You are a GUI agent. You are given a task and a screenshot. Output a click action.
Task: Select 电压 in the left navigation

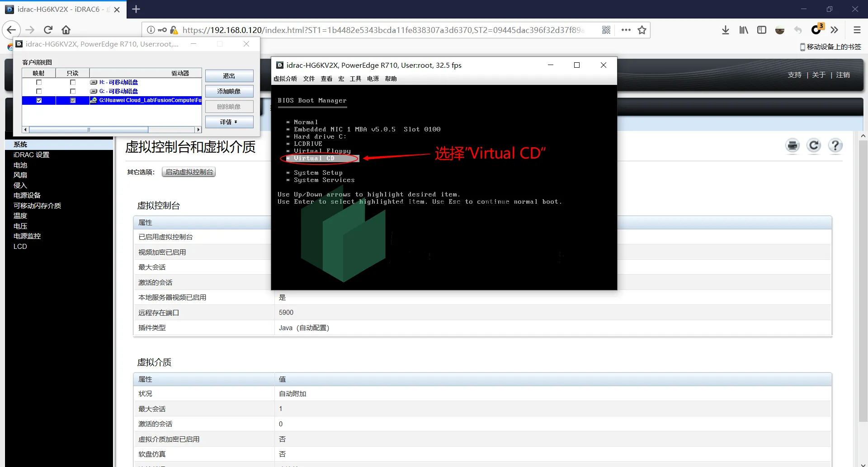[x=20, y=226]
